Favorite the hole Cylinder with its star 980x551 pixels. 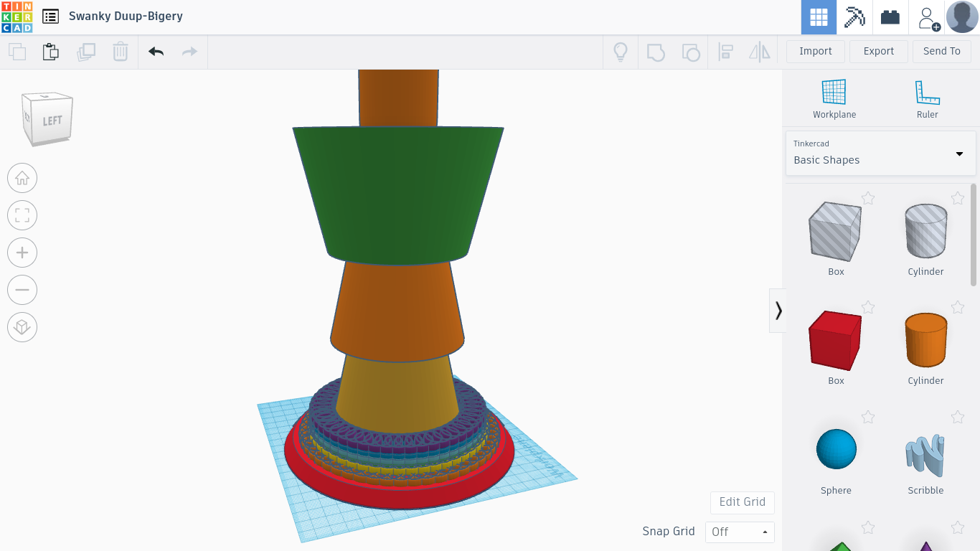(958, 198)
